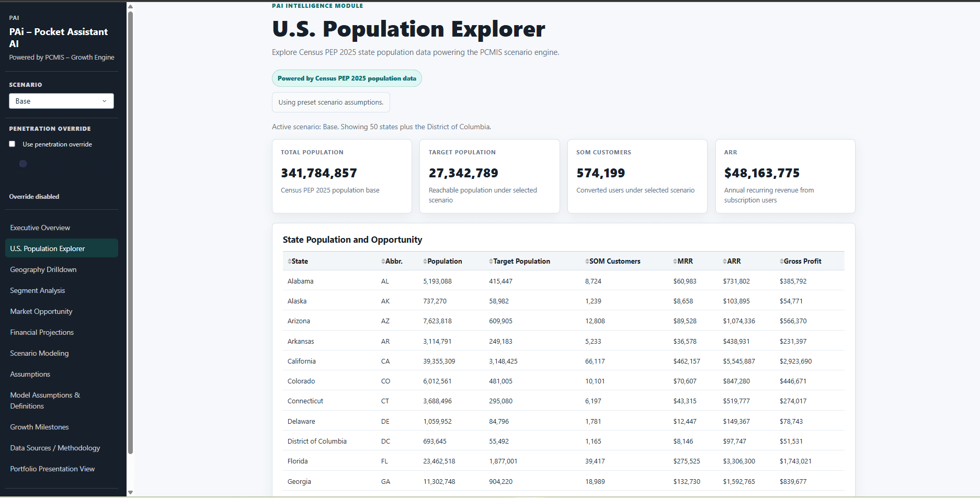Open Segment Analysis page
The width and height of the screenshot is (980, 498).
tap(62, 290)
